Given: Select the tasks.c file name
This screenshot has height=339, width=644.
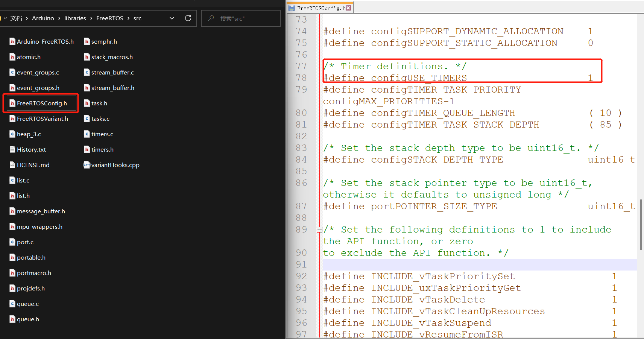Looking at the screenshot, I should click(x=100, y=119).
